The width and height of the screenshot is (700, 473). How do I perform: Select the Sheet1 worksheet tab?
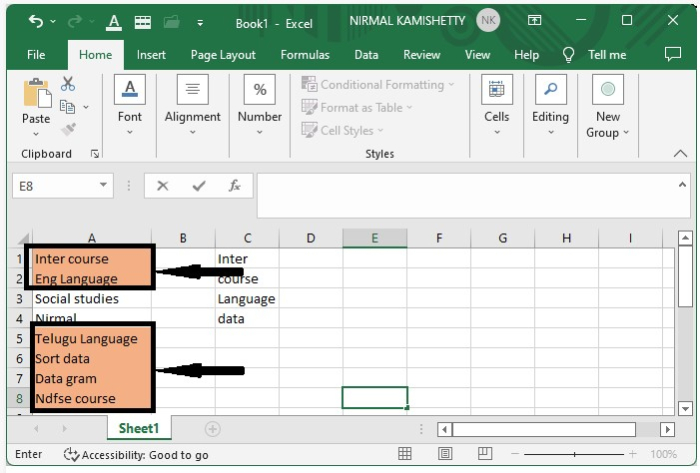[139, 429]
